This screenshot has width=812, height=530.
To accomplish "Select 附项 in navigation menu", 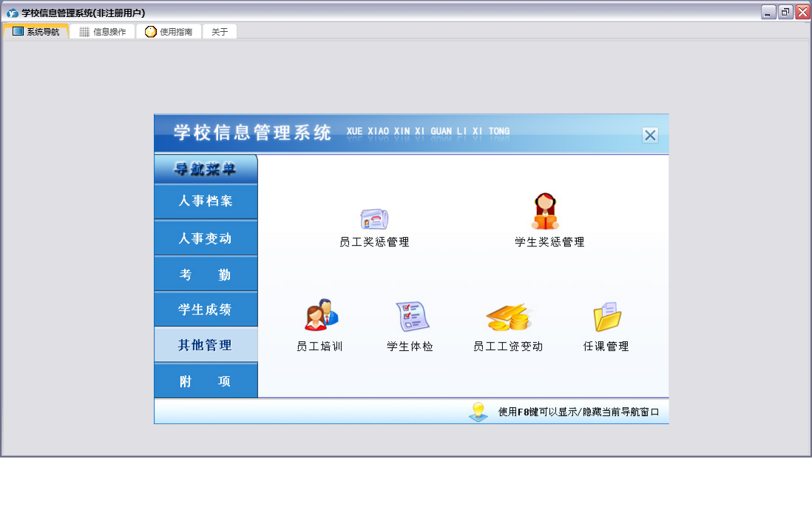I will (206, 380).
